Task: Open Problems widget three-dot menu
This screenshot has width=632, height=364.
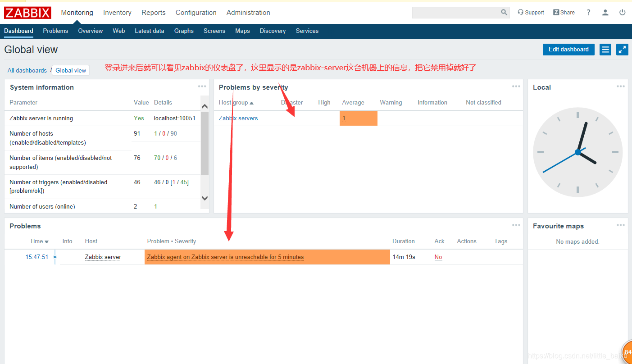Action: 516,225
